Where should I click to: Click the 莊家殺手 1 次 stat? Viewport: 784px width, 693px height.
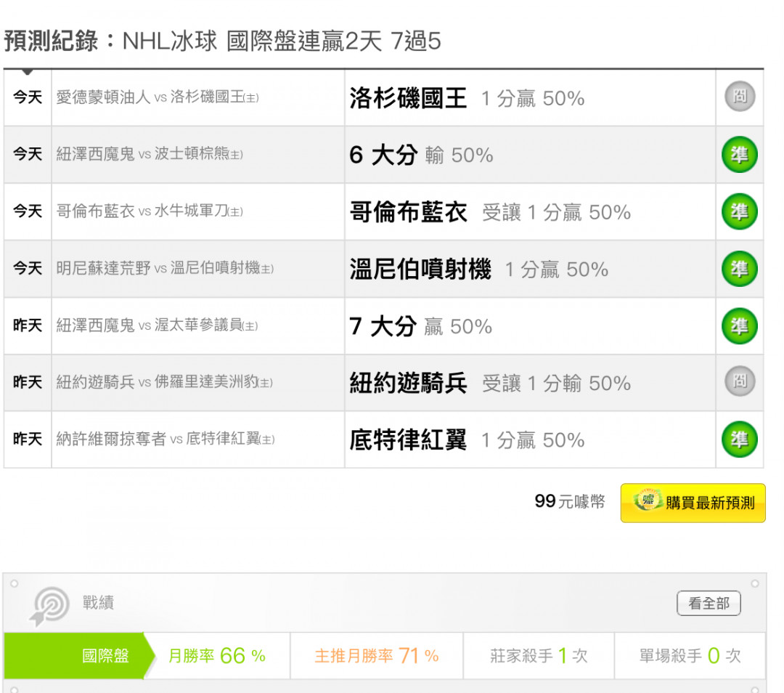click(x=539, y=656)
